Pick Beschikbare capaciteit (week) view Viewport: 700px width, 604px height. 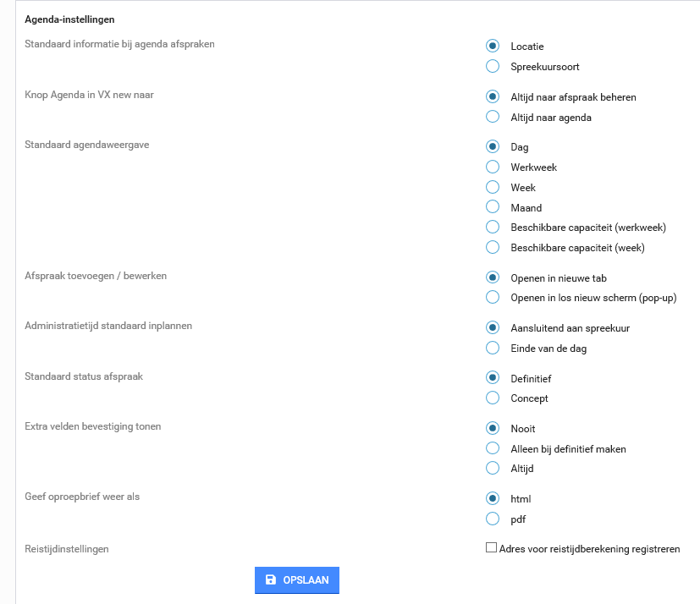click(493, 247)
